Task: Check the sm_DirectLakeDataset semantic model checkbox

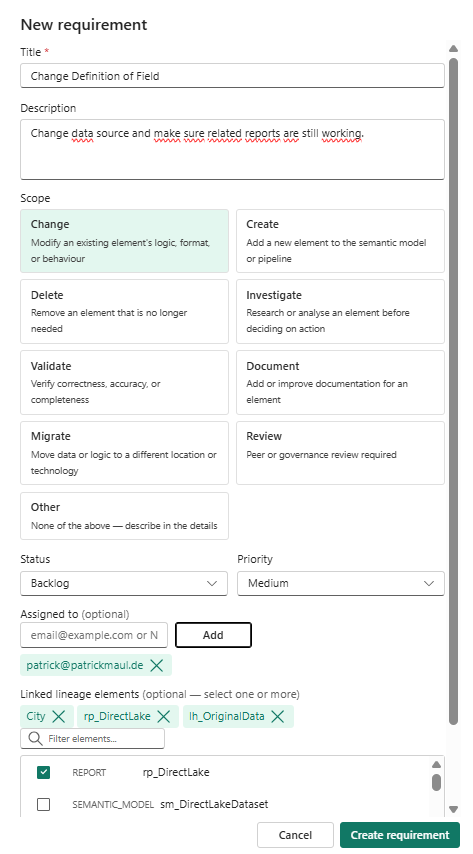Action: click(x=44, y=804)
